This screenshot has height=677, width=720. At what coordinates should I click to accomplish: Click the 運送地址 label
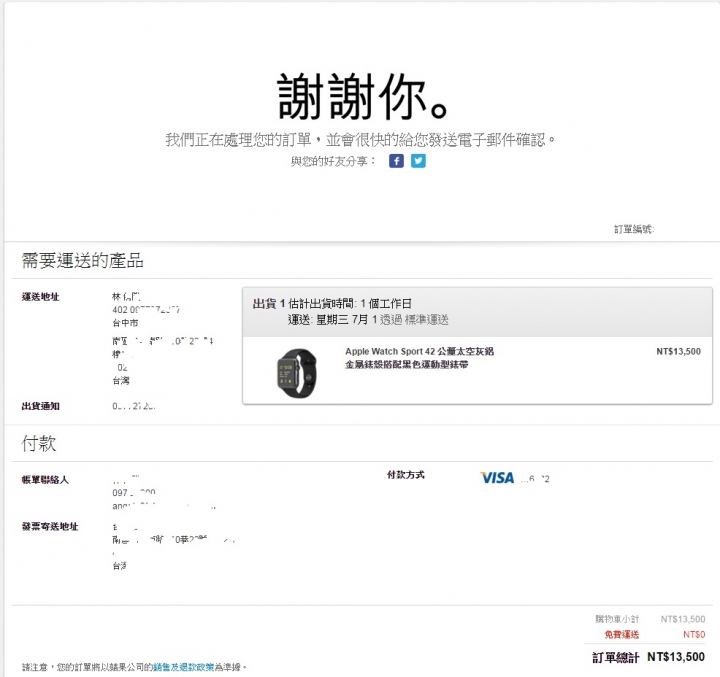pos(40,297)
